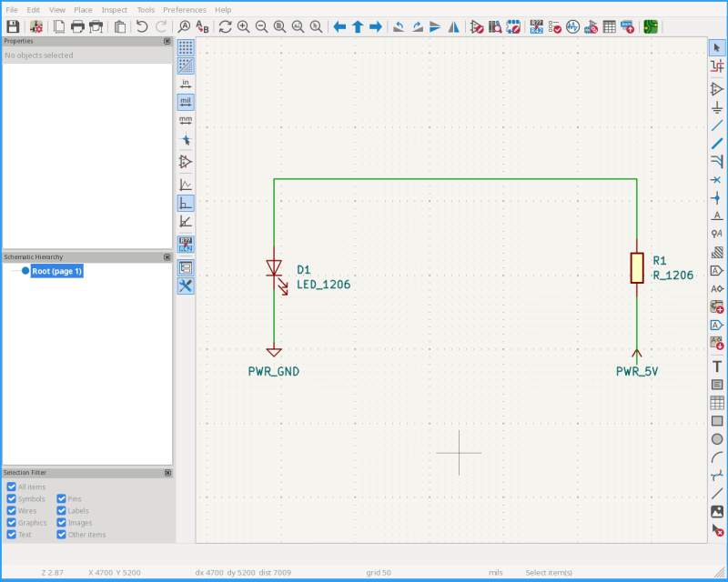The image size is (728, 582).
Task: Open the Preferences menu
Action: click(185, 9)
